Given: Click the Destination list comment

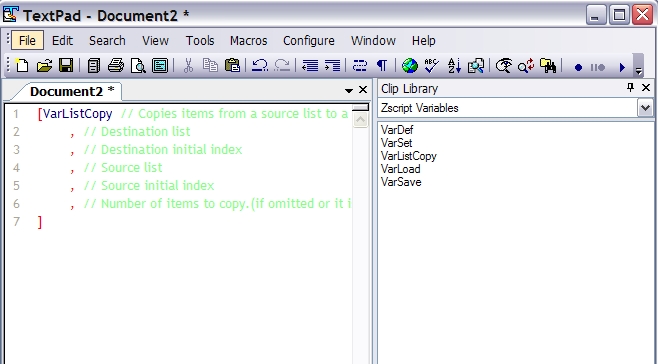Looking at the screenshot, I should [x=137, y=132].
